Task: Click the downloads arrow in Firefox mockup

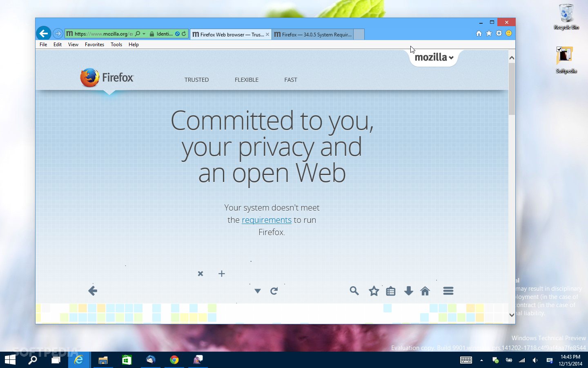Action: click(x=408, y=291)
